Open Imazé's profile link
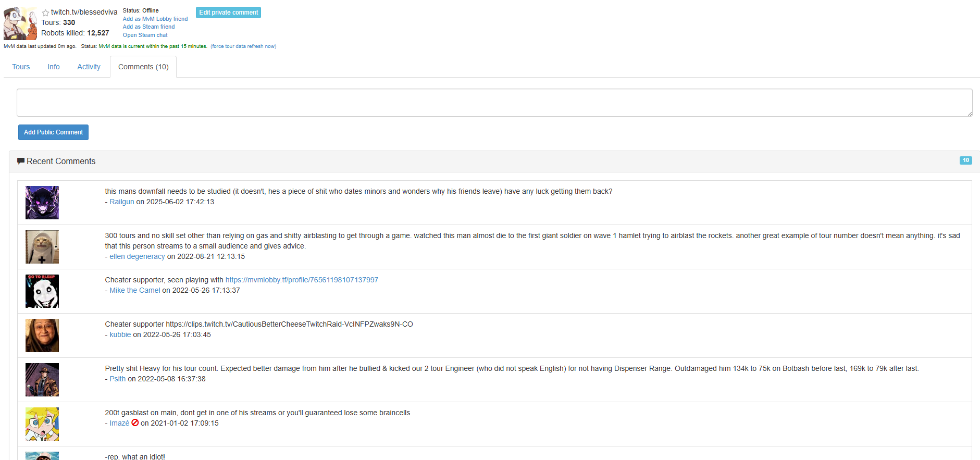 [x=119, y=423]
